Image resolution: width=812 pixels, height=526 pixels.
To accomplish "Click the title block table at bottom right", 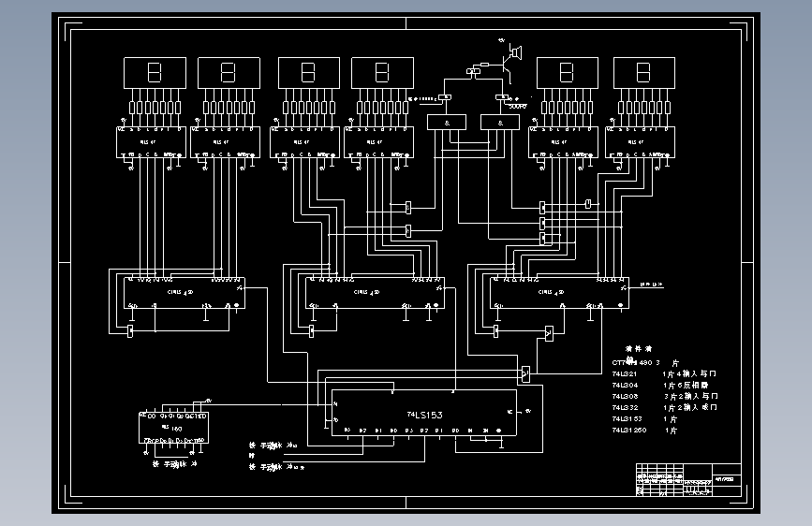I will tap(688, 479).
